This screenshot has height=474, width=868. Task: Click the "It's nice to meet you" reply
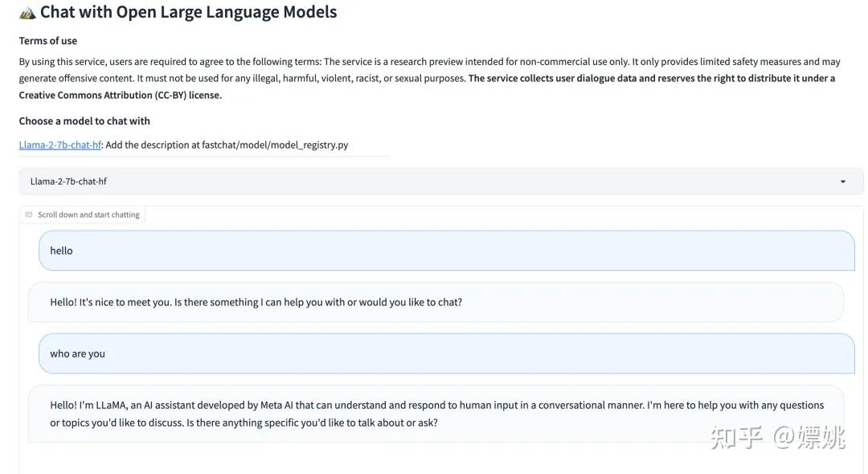tap(256, 303)
